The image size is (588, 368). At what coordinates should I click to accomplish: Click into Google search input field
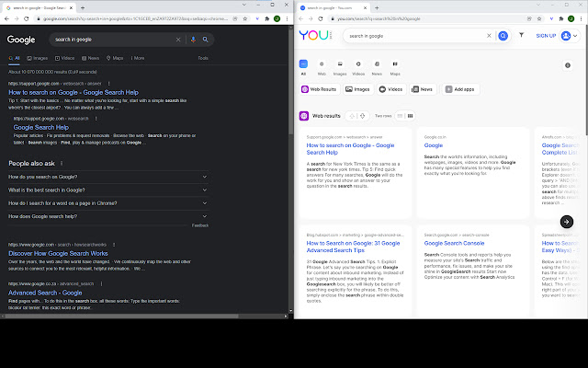112,40
